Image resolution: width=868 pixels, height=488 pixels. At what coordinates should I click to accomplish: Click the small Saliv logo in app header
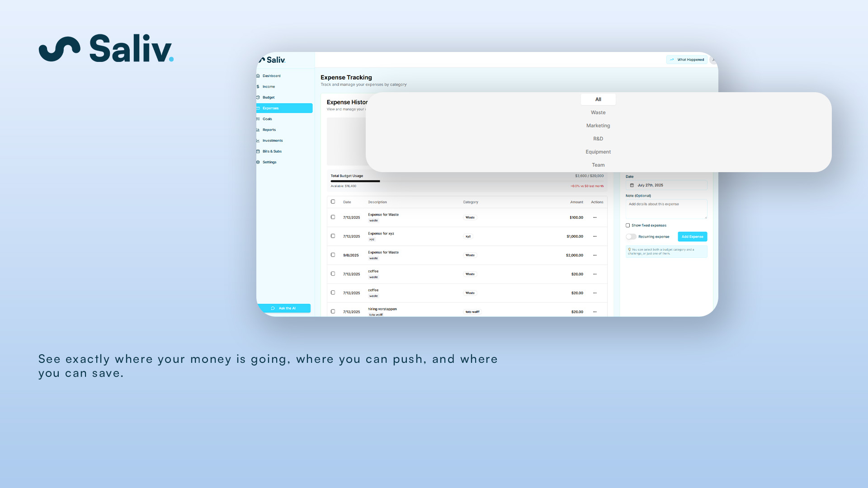[272, 60]
